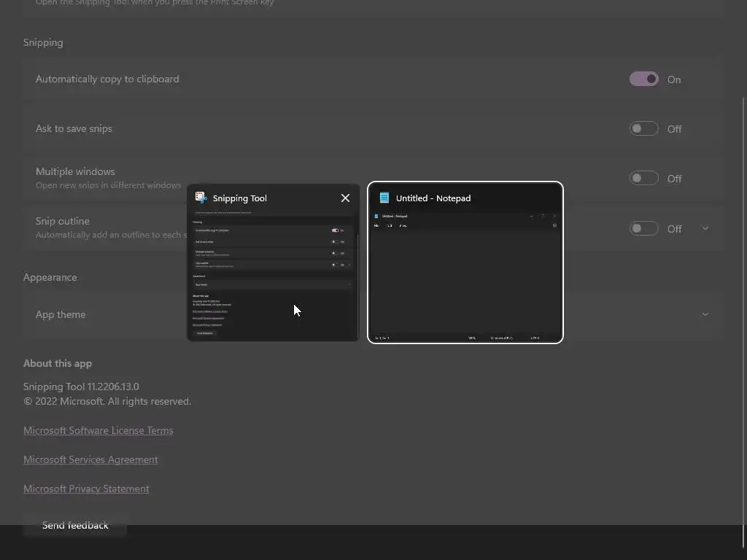
Task: Expand the Snip outline options chevron
Action: pos(705,228)
